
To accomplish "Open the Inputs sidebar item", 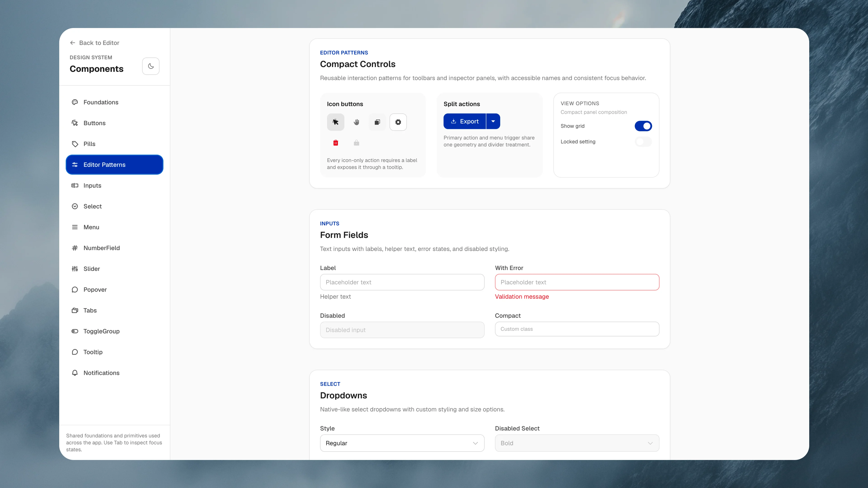I will (115, 185).
